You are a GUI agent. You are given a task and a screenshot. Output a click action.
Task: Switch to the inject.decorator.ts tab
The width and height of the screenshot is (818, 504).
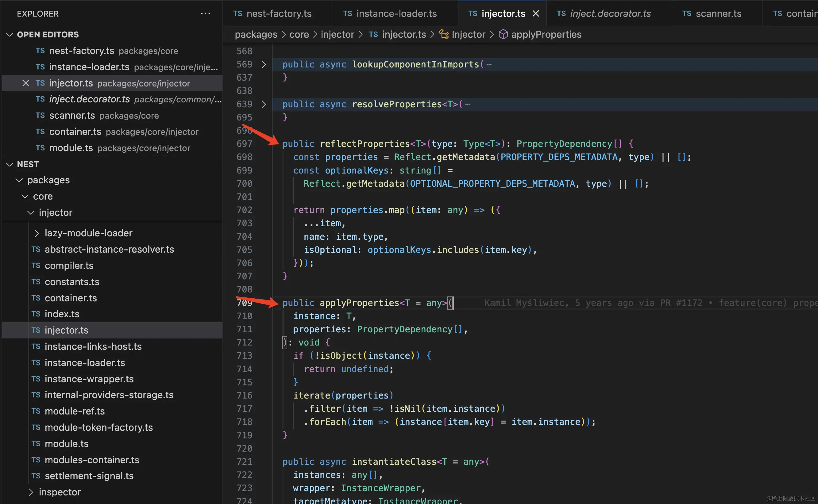(x=609, y=14)
